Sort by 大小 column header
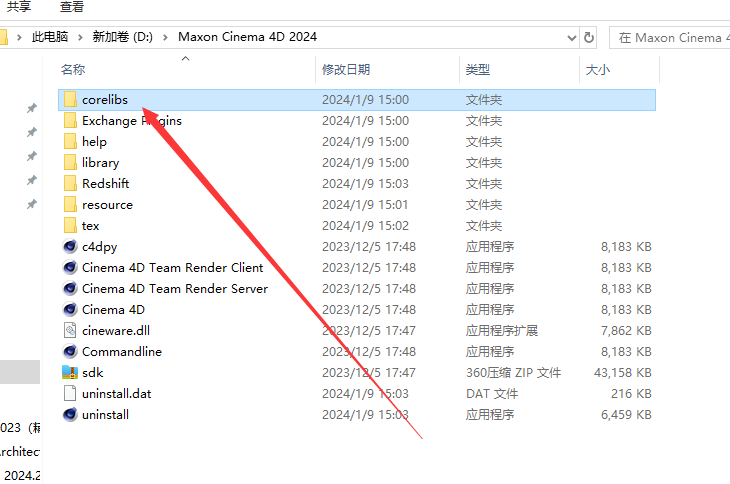Viewport: 730px width, 484px height. click(598, 70)
